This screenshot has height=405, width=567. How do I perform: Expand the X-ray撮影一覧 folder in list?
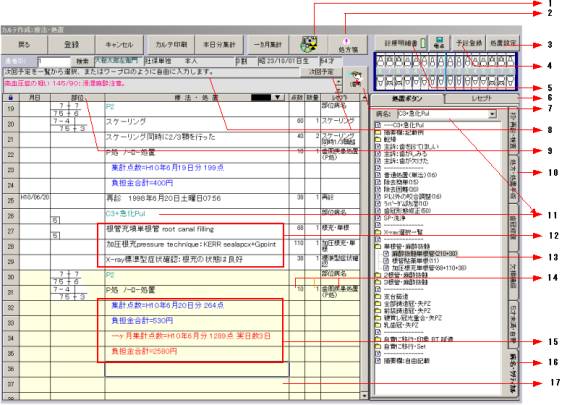pyautogui.click(x=378, y=232)
